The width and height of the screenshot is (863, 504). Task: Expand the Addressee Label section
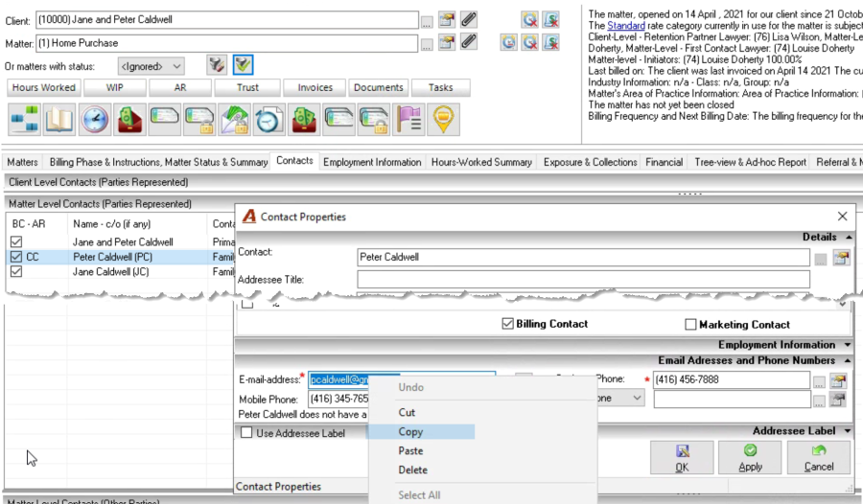click(x=848, y=431)
